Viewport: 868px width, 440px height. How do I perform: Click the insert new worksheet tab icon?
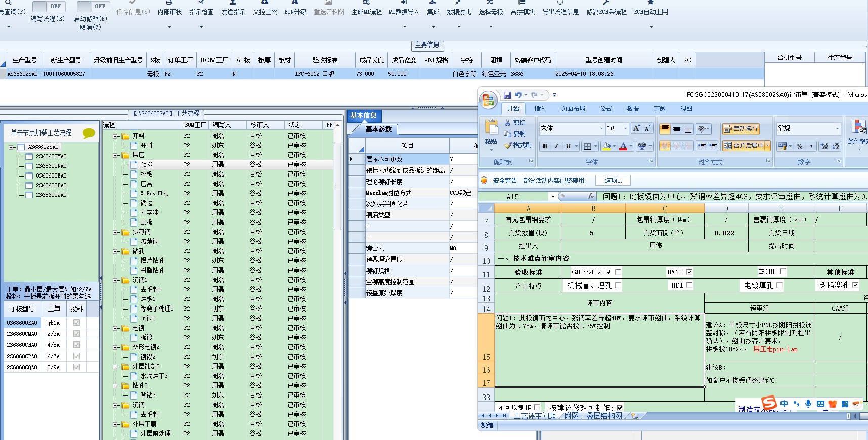(x=634, y=416)
